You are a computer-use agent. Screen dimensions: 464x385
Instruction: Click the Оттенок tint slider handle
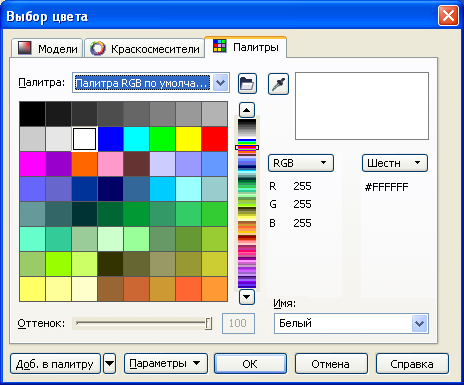click(x=208, y=323)
